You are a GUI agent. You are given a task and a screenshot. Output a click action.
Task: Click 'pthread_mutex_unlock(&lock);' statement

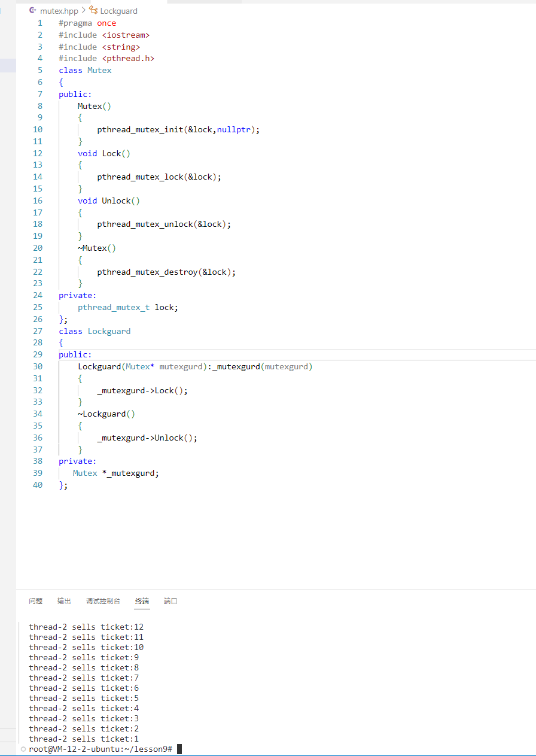(x=164, y=224)
